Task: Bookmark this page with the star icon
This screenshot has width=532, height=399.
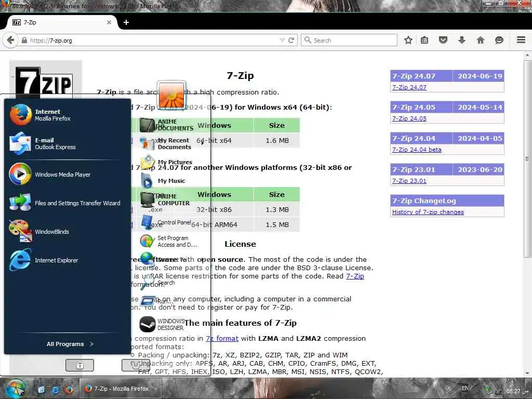Action: coord(408,40)
